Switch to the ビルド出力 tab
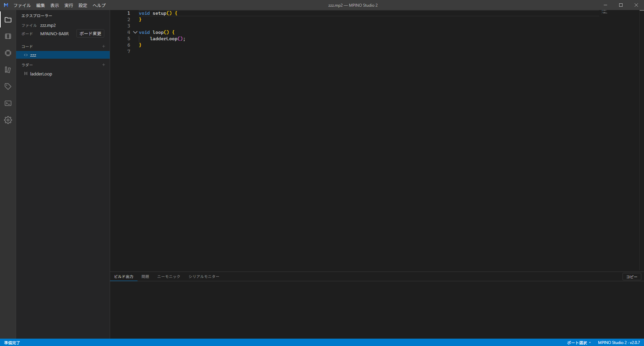Image resolution: width=644 pixels, height=346 pixels. [x=124, y=277]
